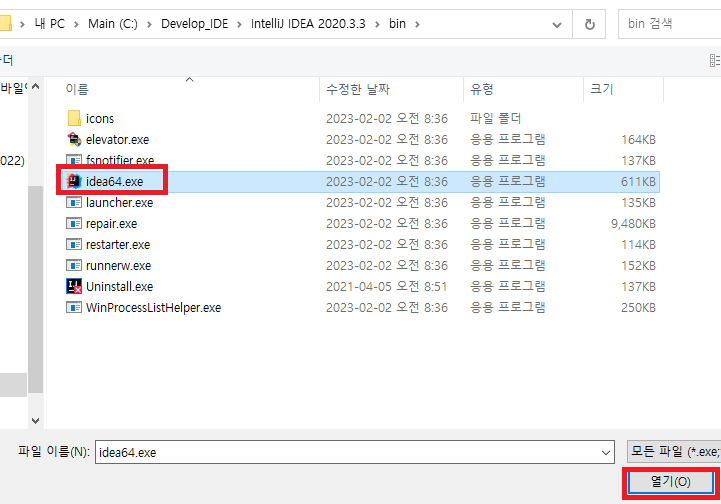Click the refresh icon beside address bar
The image size is (721, 504).
click(x=589, y=24)
